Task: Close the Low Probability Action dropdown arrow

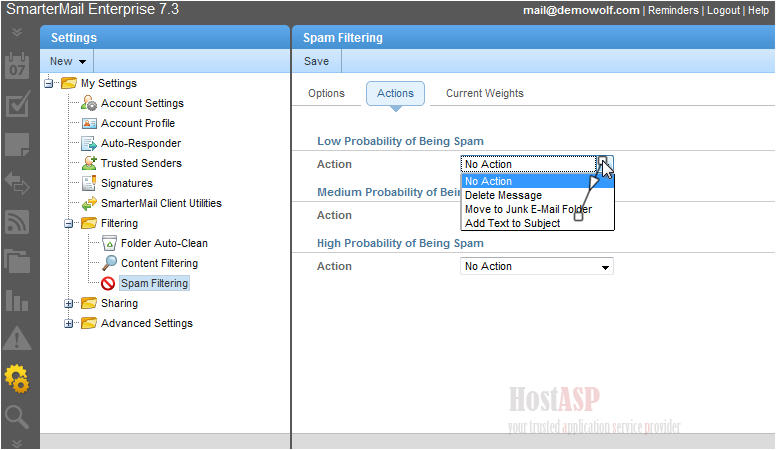Action: [x=605, y=164]
